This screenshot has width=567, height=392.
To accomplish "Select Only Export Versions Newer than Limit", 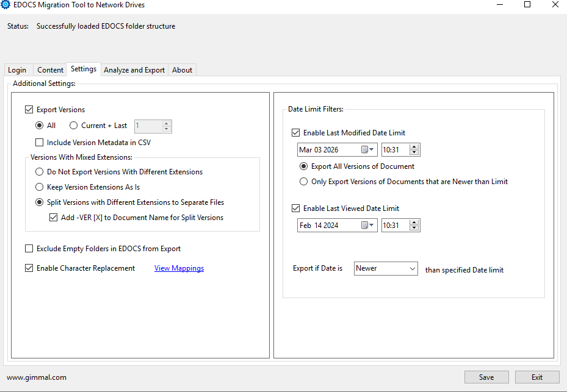I will [303, 182].
